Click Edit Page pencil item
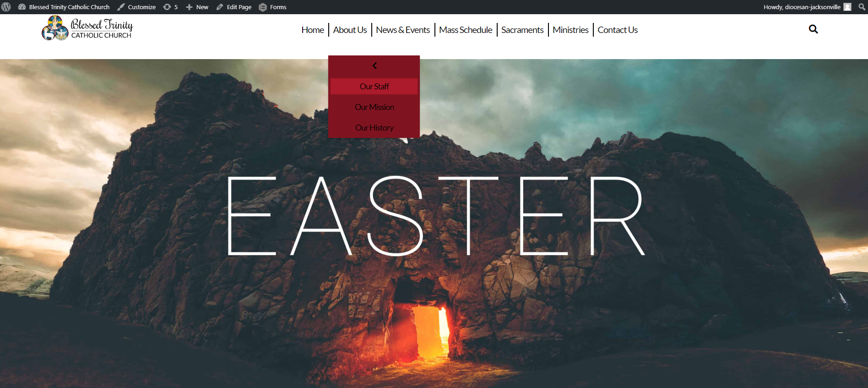Image resolution: width=868 pixels, height=388 pixels. click(234, 7)
